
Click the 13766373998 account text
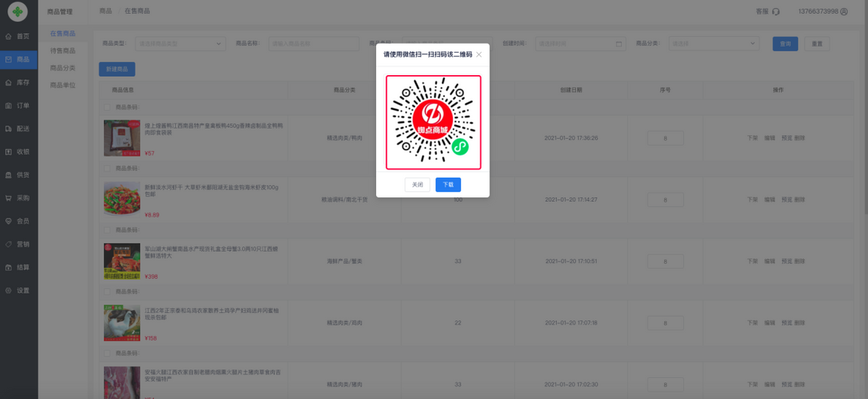[x=818, y=12]
